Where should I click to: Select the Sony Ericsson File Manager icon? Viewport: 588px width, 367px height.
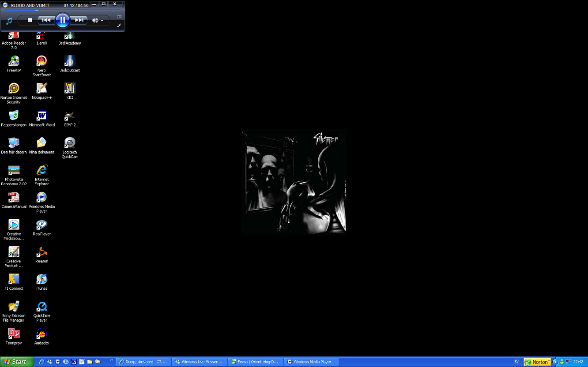click(14, 312)
